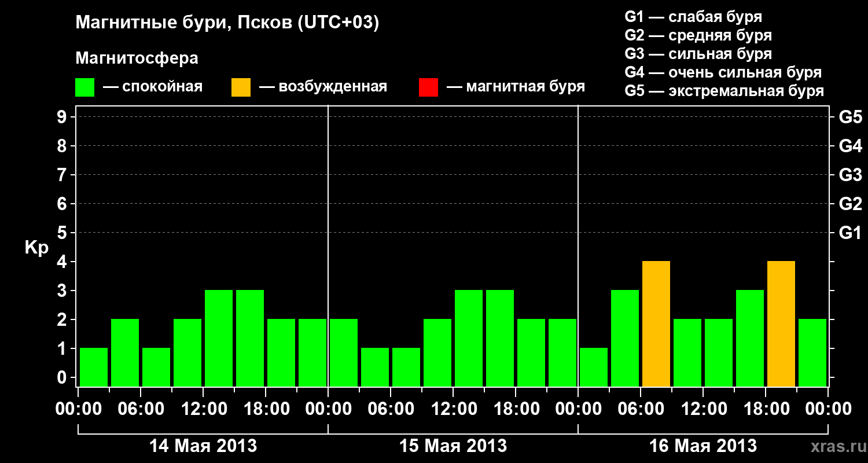Click the 12:00 time label for 14 May
Viewport: 868px width, 463px height.
point(203,409)
